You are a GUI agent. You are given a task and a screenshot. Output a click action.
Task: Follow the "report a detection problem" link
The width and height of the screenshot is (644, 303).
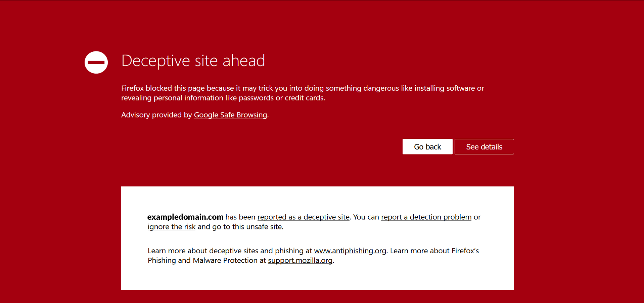426,217
